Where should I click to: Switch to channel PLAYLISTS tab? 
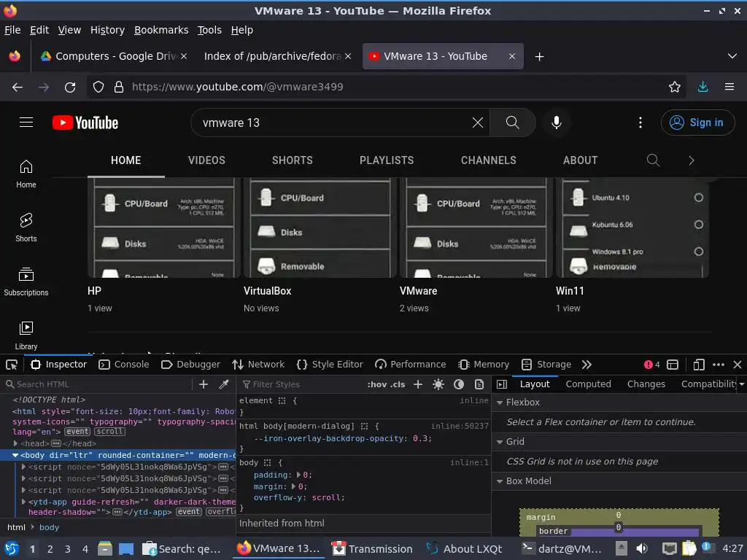(387, 160)
